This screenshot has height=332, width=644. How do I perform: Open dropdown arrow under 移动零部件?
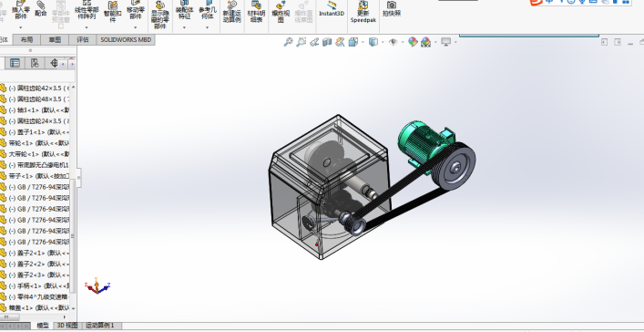click(136, 27)
